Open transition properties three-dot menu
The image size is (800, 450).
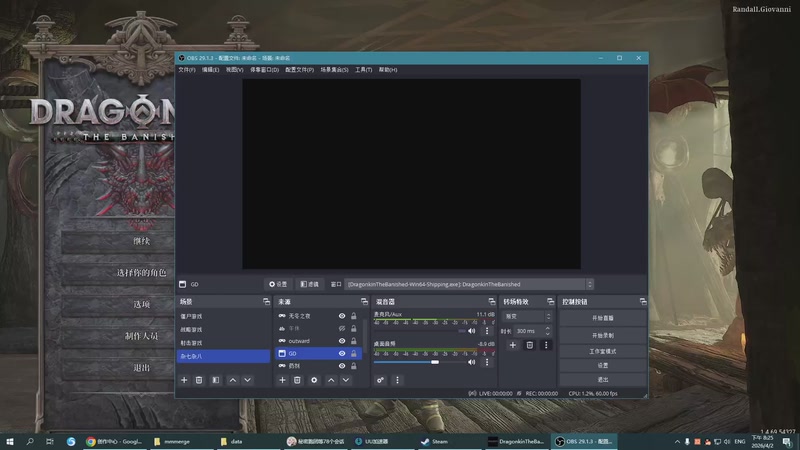coord(546,345)
